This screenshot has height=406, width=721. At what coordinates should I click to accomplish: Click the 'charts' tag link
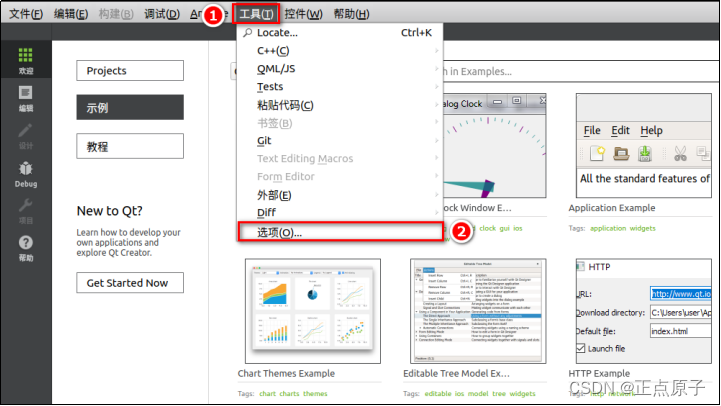(289, 394)
